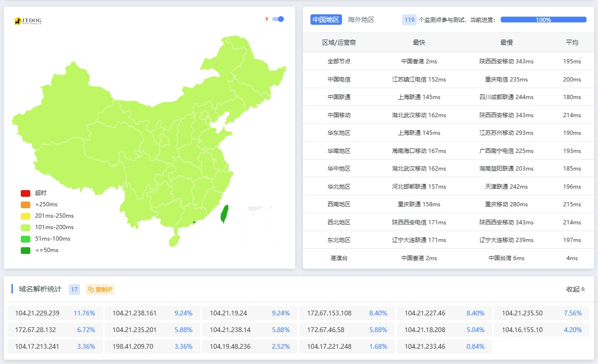The height and width of the screenshot is (364, 598).
Task: Click the yellow 201ms-250ms legend swatch
Action: coord(25,216)
